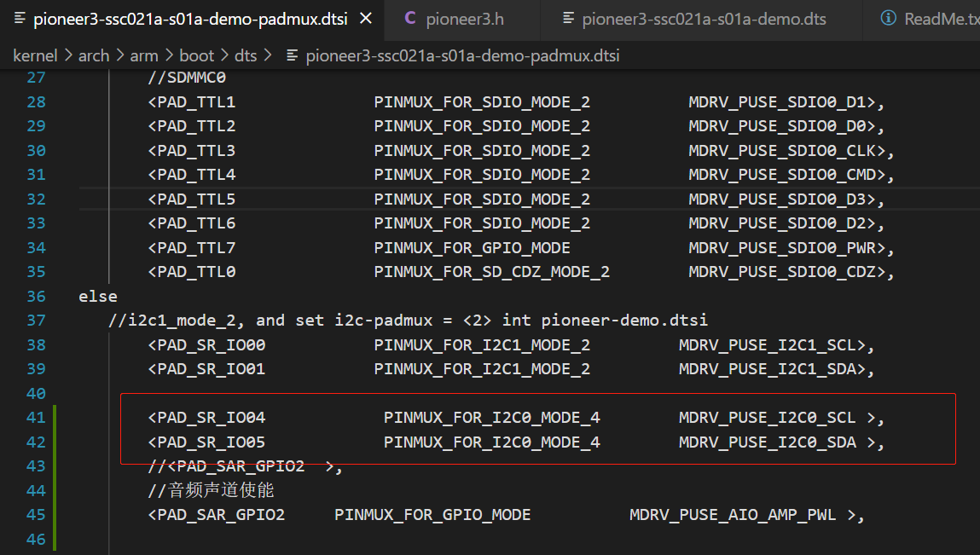Select line number 36 in the gutter
Screen dimensions: 980x555
pyautogui.click(x=35, y=297)
